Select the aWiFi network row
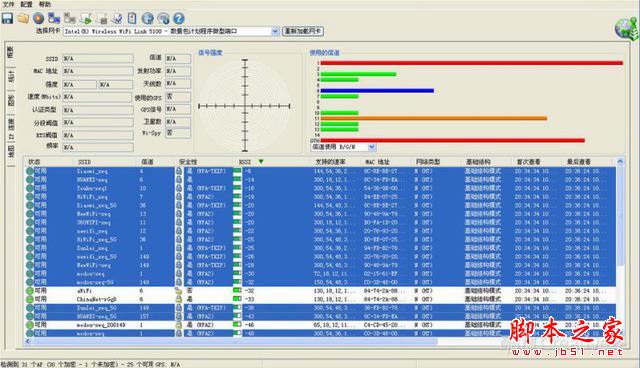 click(x=320, y=291)
